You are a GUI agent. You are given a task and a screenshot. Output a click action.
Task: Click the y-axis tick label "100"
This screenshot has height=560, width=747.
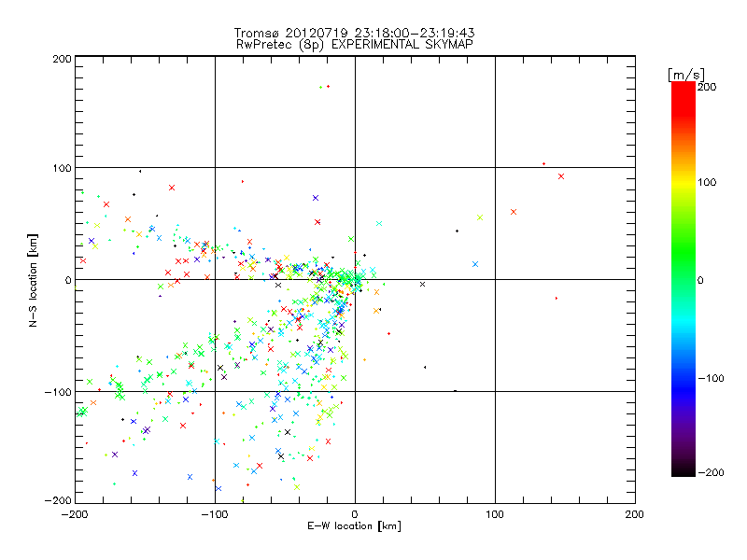63,169
